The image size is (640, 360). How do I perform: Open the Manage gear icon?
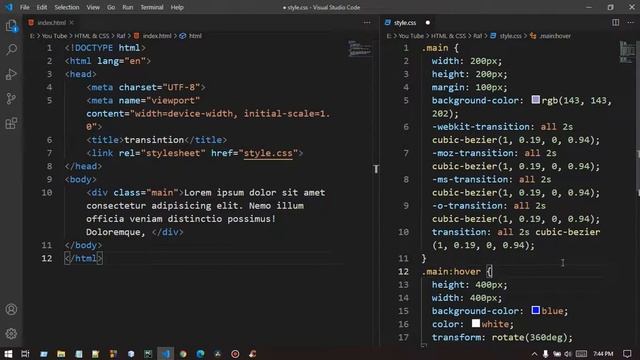[x=11, y=333]
